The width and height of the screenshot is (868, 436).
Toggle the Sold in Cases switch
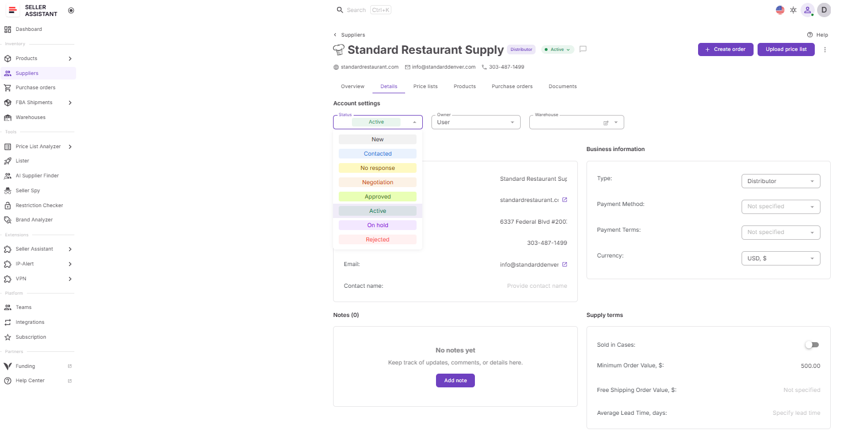811,345
